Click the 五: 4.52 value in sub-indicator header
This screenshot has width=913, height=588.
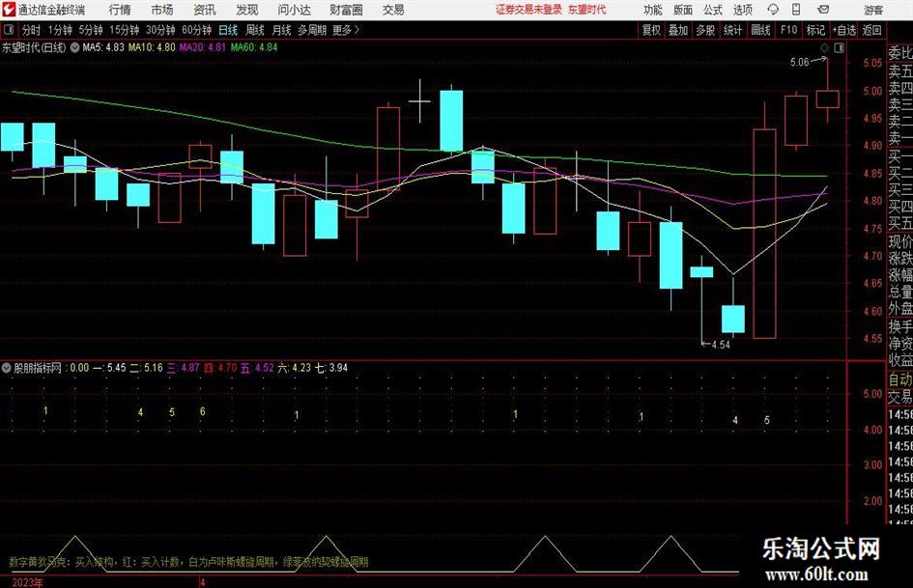click(257, 368)
